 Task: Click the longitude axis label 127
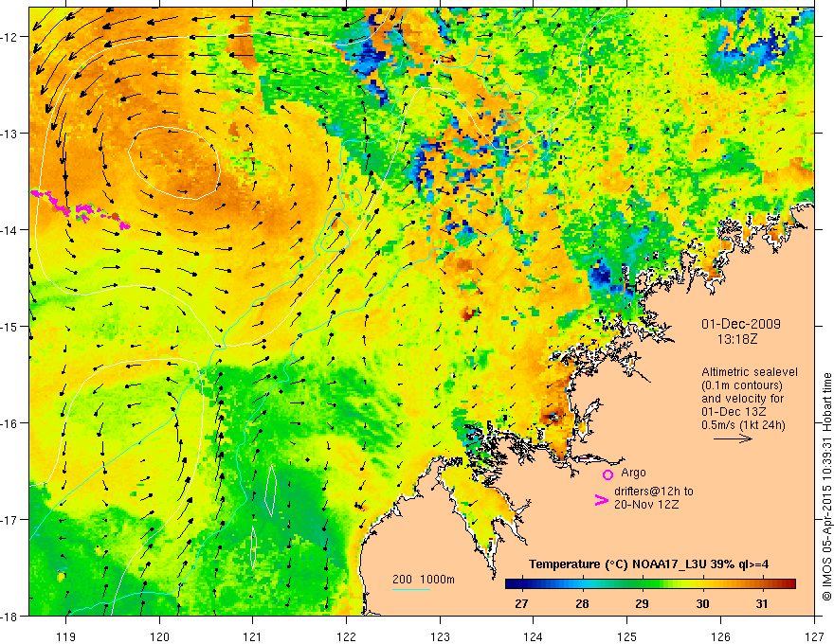point(814,636)
